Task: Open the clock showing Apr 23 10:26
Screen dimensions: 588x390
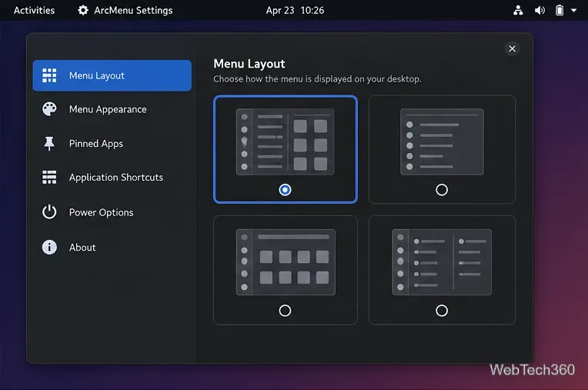Action: tap(295, 10)
